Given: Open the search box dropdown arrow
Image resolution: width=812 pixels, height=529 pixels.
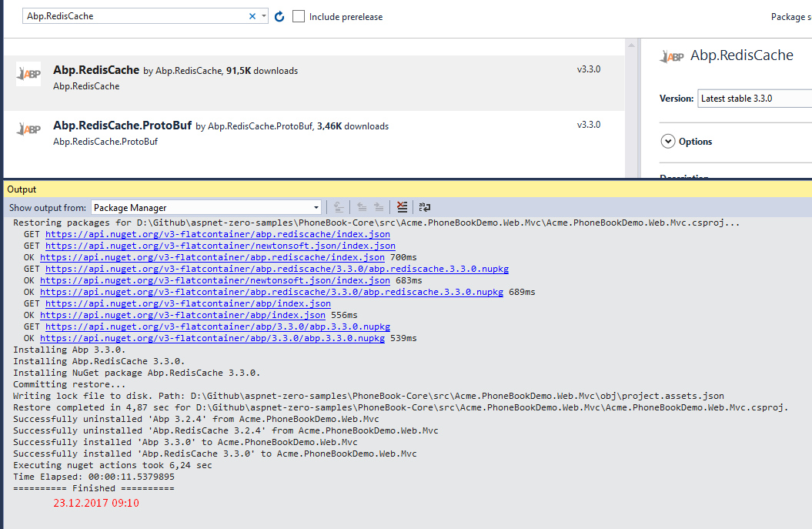Looking at the screenshot, I should click(x=263, y=15).
